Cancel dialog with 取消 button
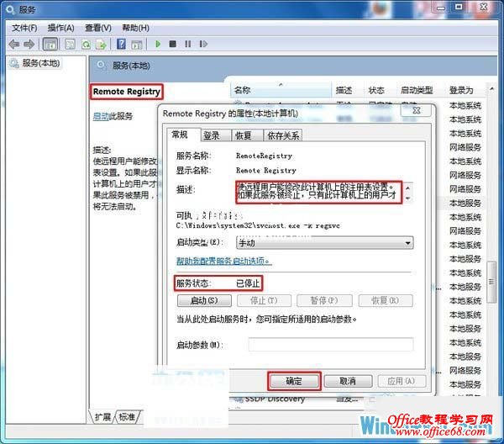The height and width of the screenshot is (444, 504). coord(348,381)
